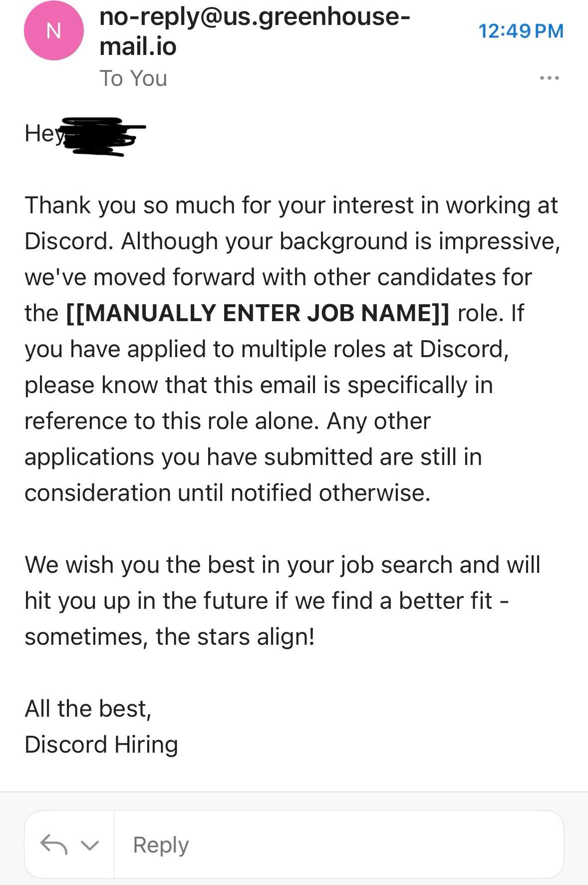Click the 'Discord Hiring' signature
588x885 pixels.
101,744
